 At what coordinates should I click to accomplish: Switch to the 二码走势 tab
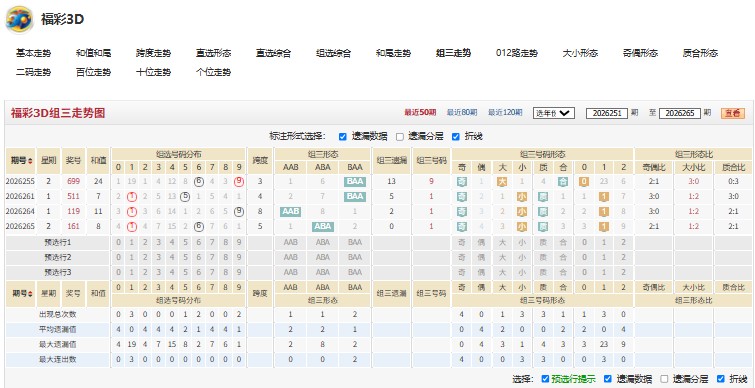(33, 72)
